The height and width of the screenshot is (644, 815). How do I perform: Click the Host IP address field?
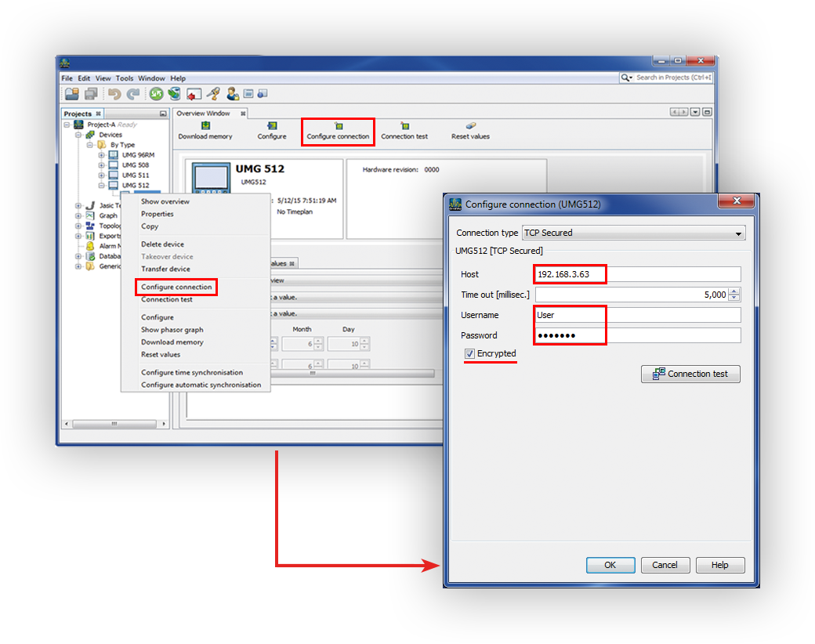(x=636, y=274)
